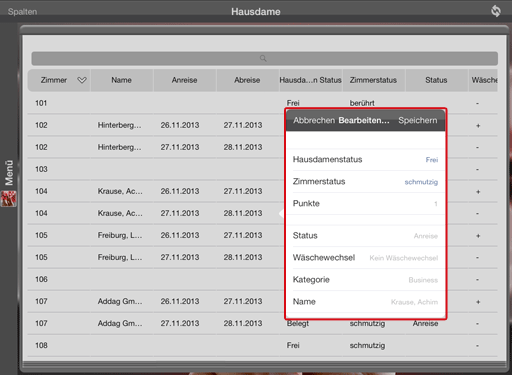Tap the refresh sync icon

pos(495,11)
